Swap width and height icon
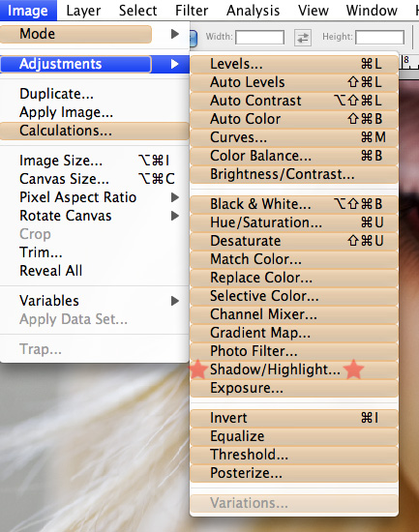Image resolution: width=419 pixels, height=532 pixels. pos(303,37)
